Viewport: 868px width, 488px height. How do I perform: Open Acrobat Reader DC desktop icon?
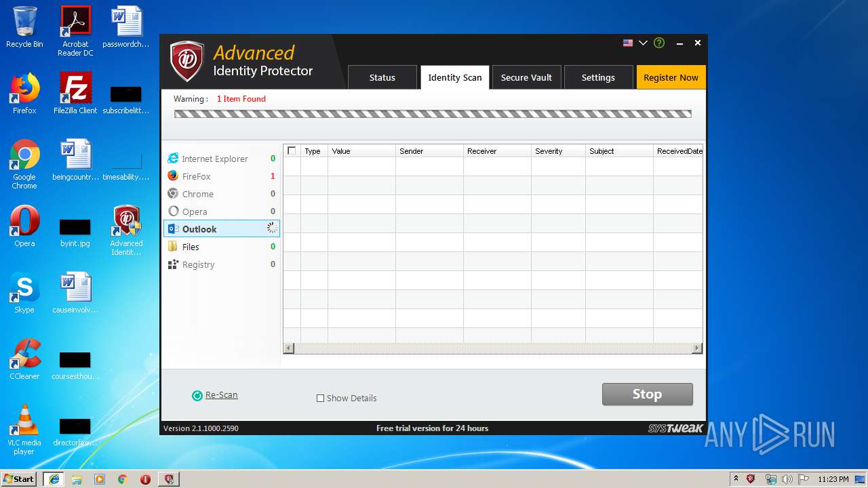[75, 31]
